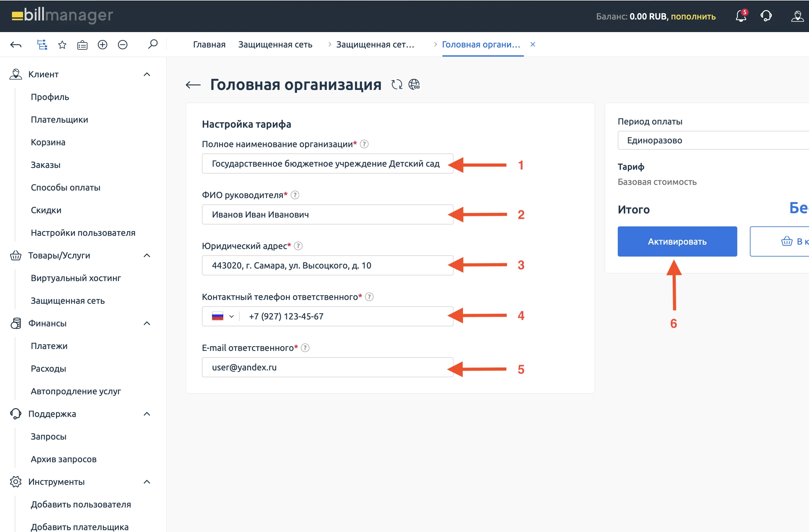Open Расходы in the sidebar
809x532 pixels.
(49, 369)
